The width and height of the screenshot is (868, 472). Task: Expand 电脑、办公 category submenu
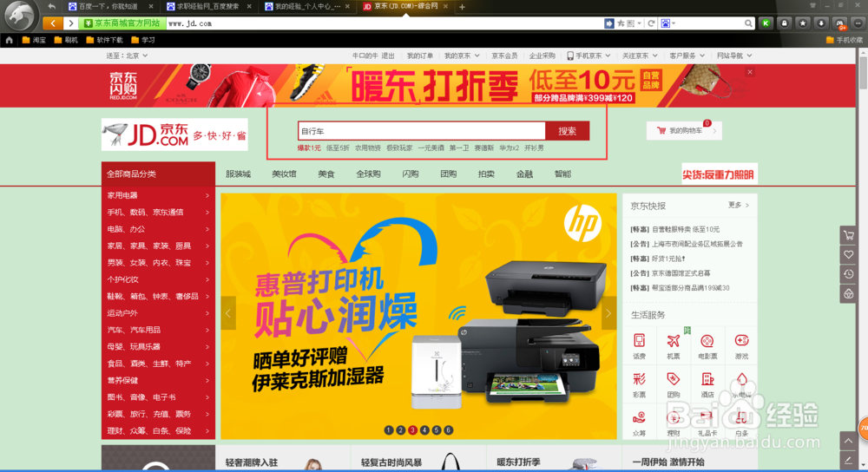tap(158, 229)
